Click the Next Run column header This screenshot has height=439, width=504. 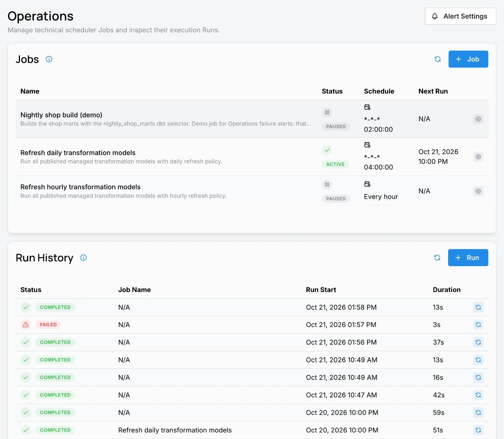click(x=433, y=91)
